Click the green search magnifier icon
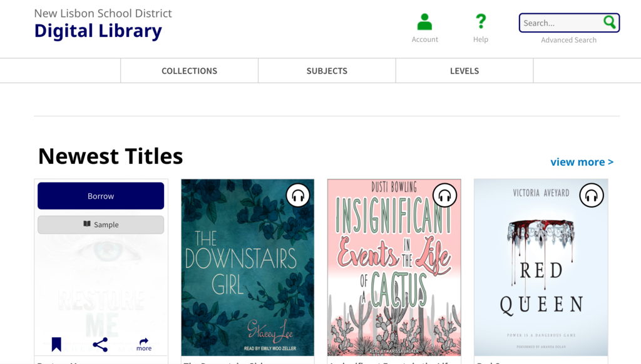 click(x=609, y=23)
